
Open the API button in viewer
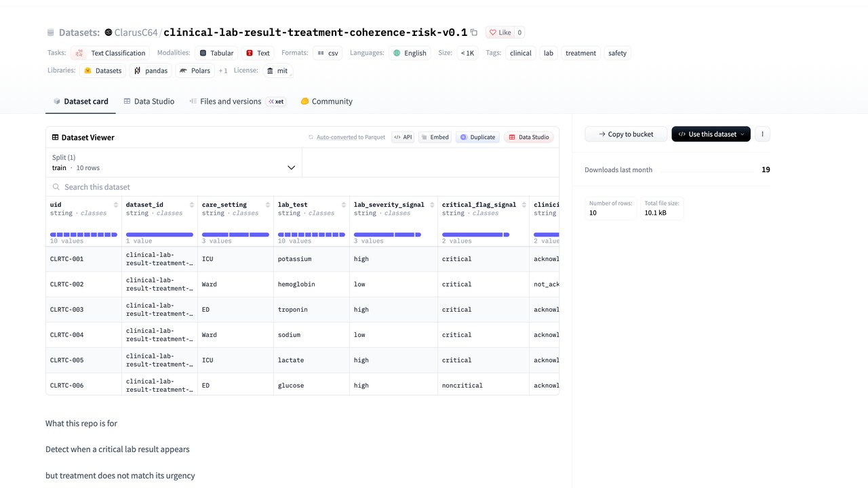pyautogui.click(x=403, y=137)
